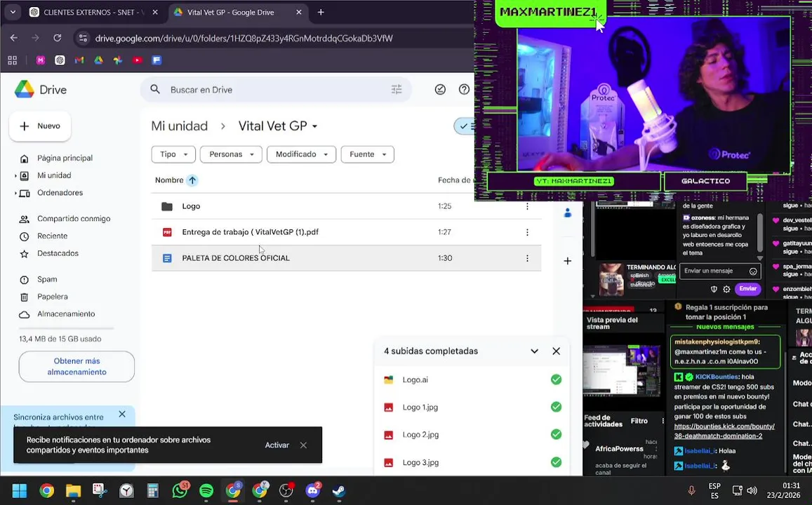812x505 pixels.
Task: Go to Página principal in sidebar
Action: pos(65,158)
